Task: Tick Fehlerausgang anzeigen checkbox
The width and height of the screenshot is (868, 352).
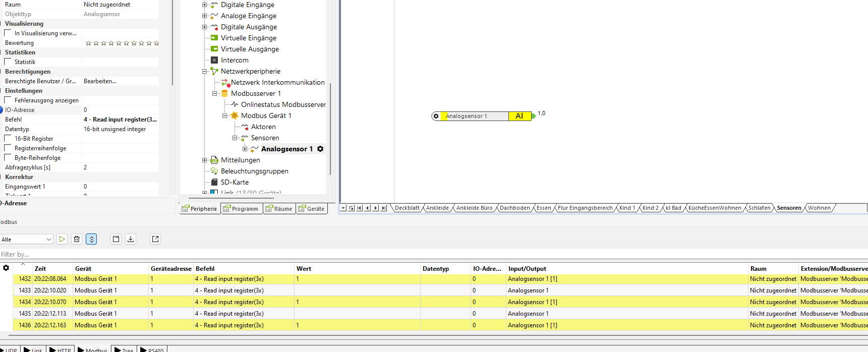Action: click(8, 100)
